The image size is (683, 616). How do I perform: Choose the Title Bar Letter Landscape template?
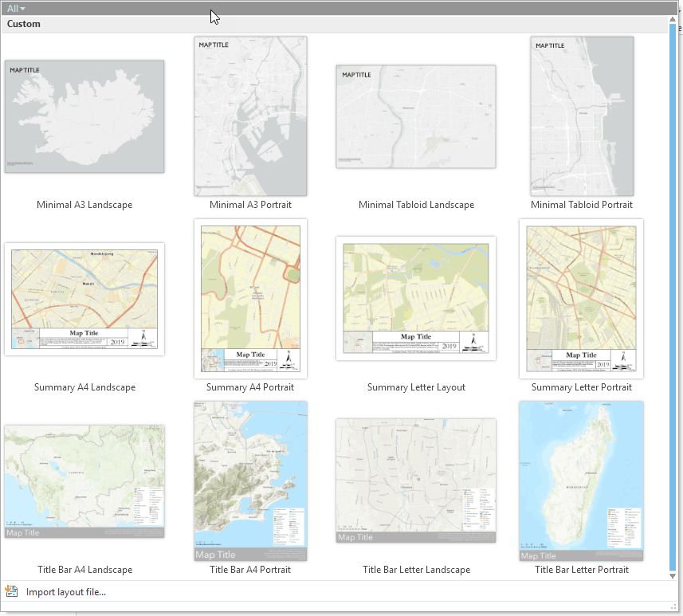[x=415, y=481]
